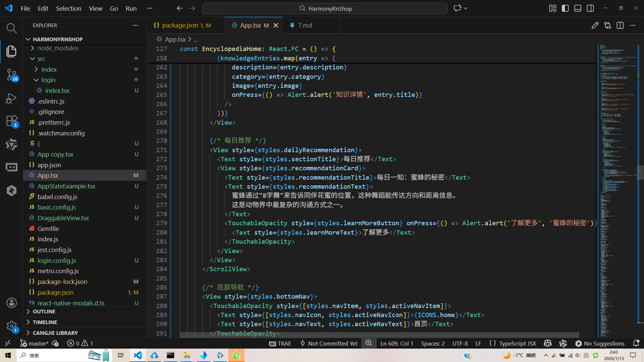Click the HarmonyRnShop command center search
This screenshot has height=362, width=644.
pyautogui.click(x=325, y=8)
